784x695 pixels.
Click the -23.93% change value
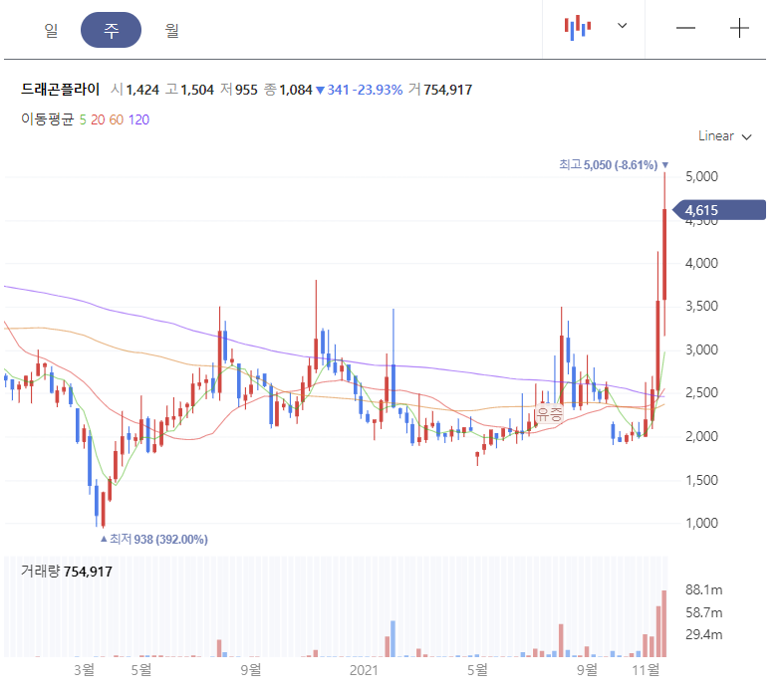coord(377,90)
